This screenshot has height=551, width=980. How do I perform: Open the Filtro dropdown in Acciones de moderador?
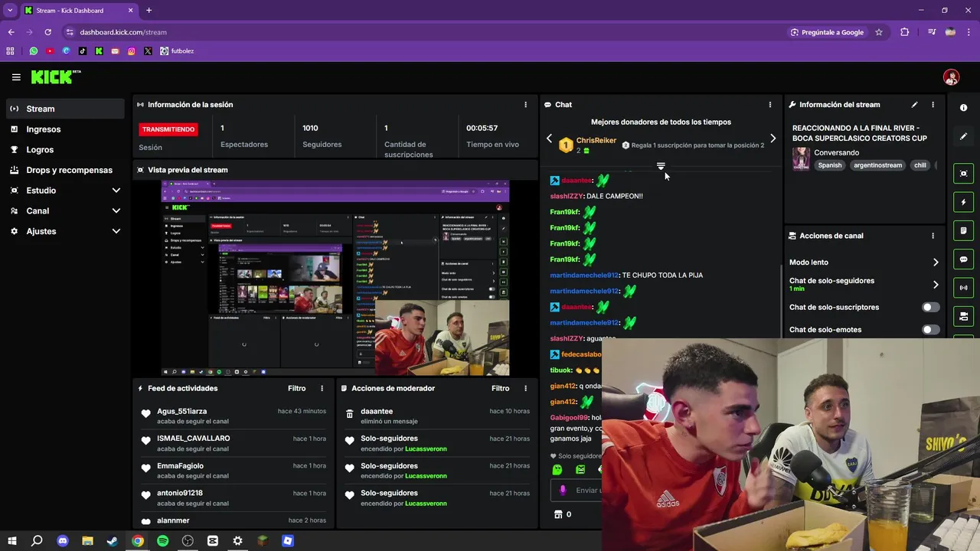point(501,389)
